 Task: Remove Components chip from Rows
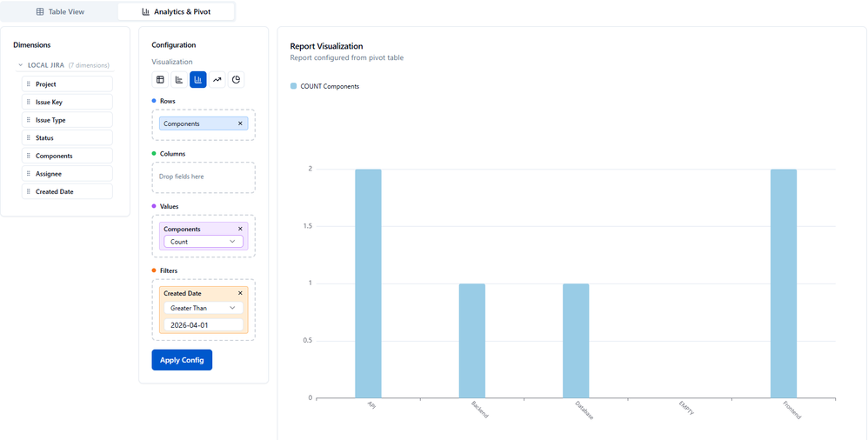coord(240,123)
